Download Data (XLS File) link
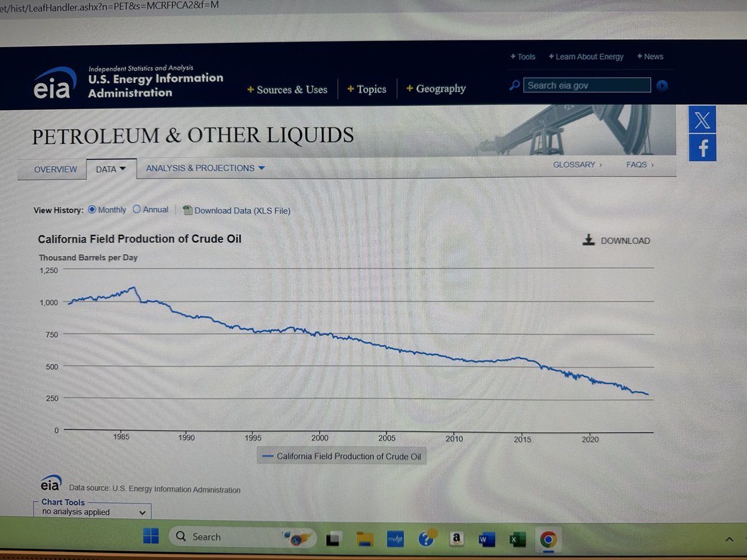This screenshot has height=560, width=747. [x=242, y=211]
